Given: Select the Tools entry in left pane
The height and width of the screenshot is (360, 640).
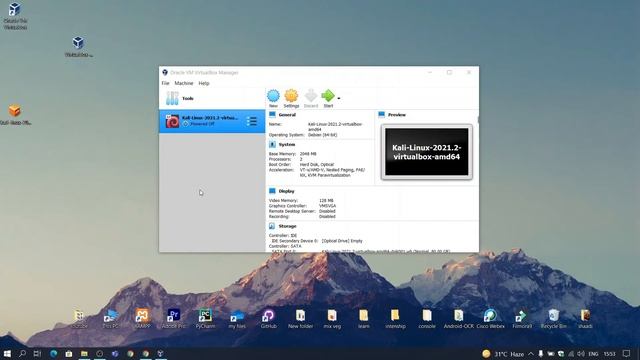Looking at the screenshot, I should click(x=212, y=98).
